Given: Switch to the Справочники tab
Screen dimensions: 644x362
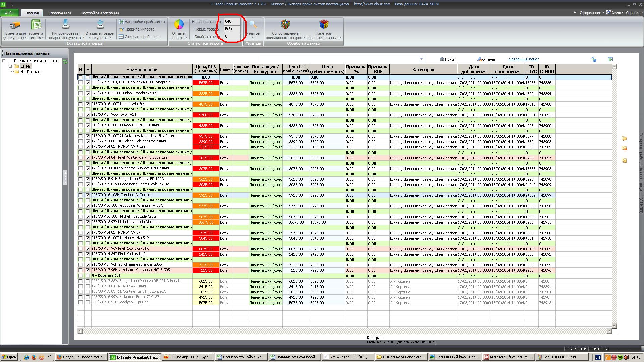Looking at the screenshot, I should point(59,13).
